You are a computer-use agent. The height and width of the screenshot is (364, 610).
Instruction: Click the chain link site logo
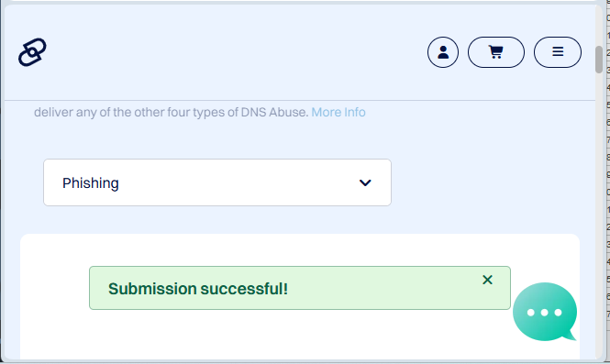[x=32, y=52]
